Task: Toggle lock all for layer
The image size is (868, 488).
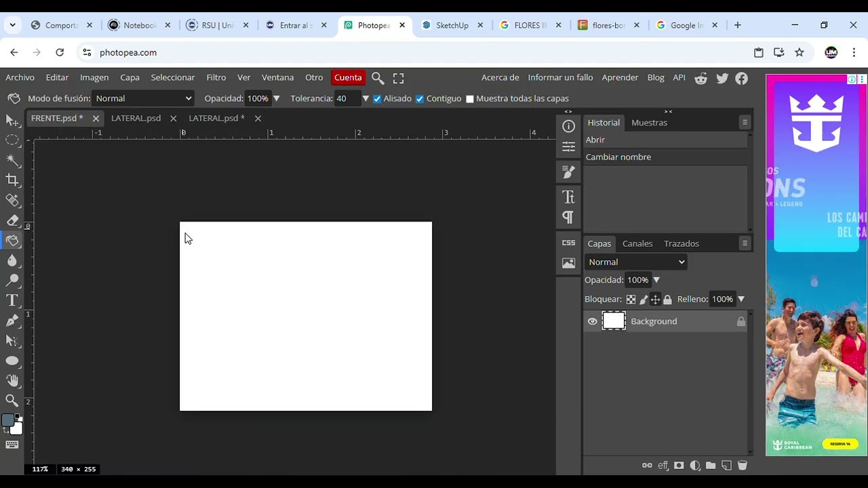Action: pyautogui.click(x=667, y=299)
